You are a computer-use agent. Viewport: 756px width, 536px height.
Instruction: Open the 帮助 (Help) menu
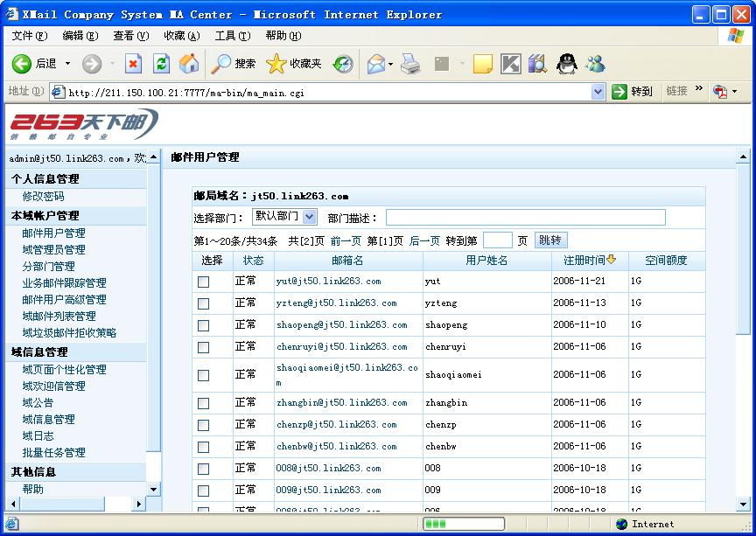tap(283, 36)
